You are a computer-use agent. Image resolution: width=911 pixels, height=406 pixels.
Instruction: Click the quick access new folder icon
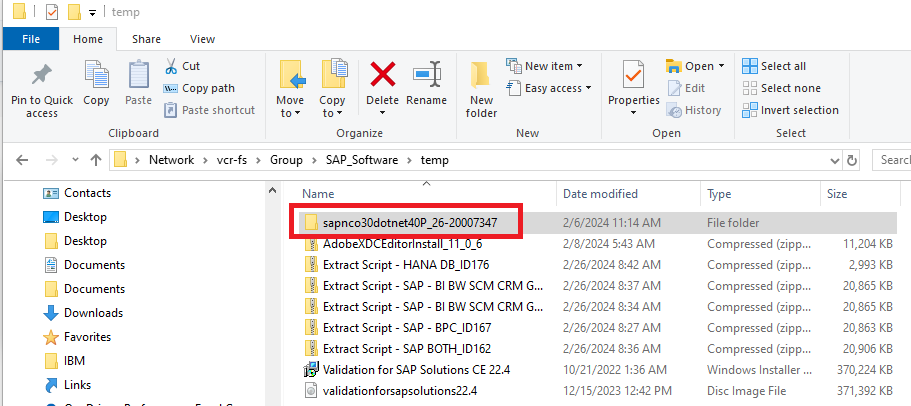[x=74, y=12]
